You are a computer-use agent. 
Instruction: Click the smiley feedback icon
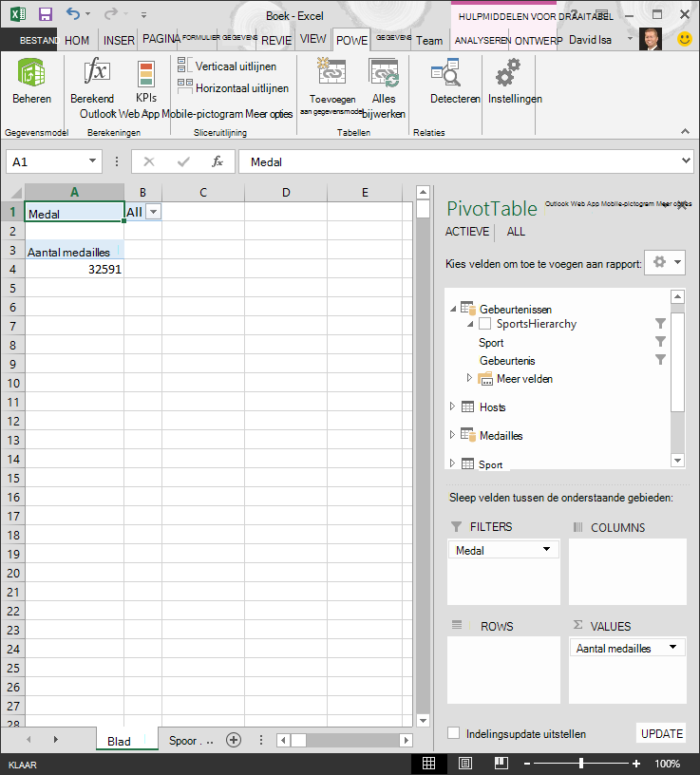(685, 39)
